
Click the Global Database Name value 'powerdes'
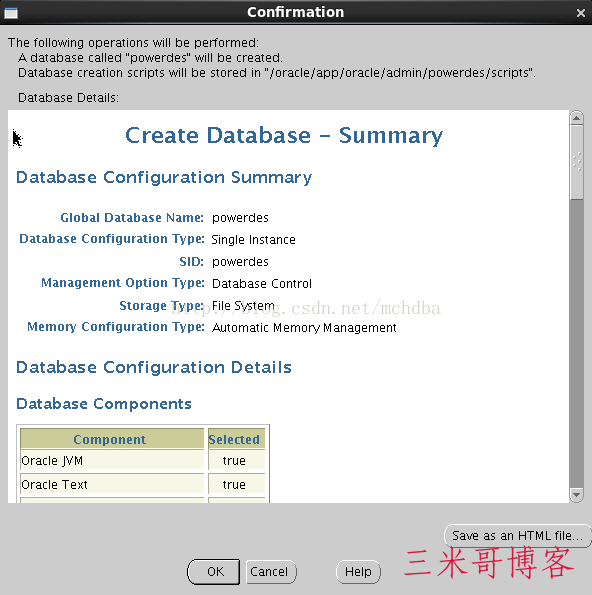click(240, 218)
